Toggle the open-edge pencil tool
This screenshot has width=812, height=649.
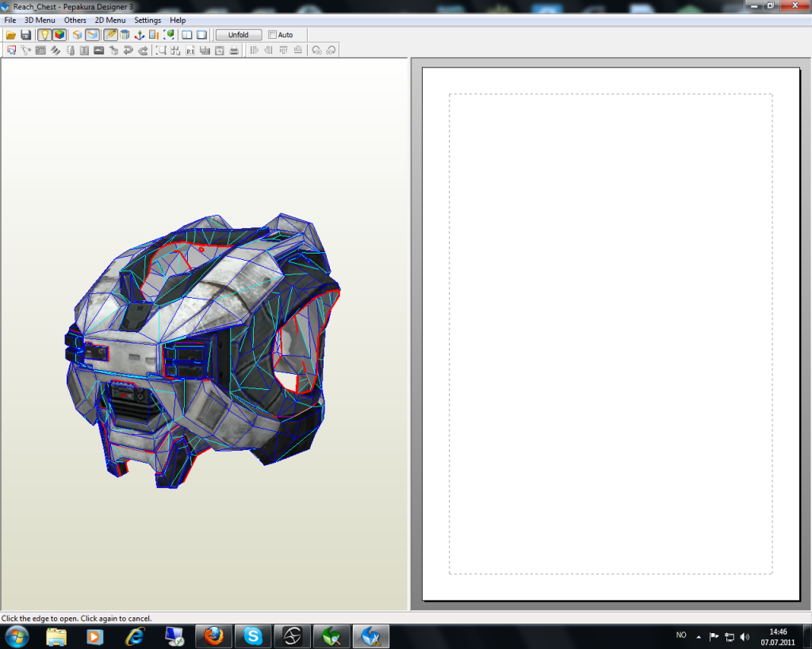[x=110, y=35]
